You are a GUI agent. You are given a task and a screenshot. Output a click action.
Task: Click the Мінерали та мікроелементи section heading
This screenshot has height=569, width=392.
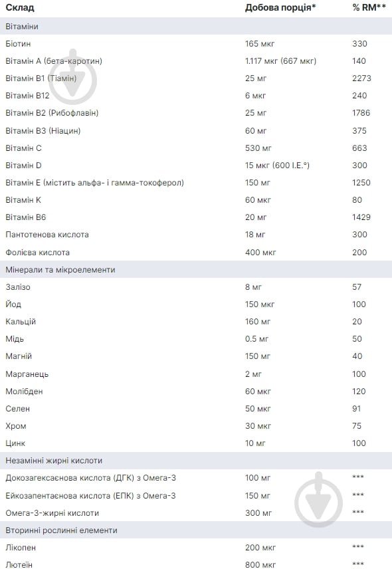(x=60, y=270)
